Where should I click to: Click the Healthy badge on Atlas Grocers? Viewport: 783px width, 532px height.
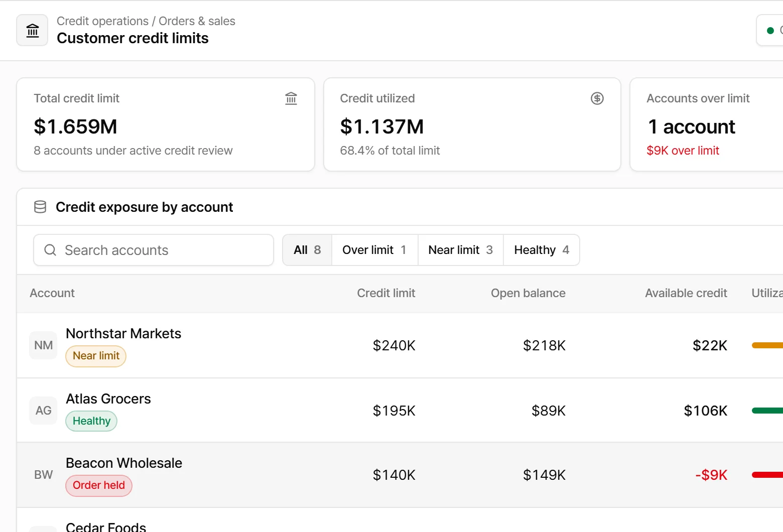click(91, 421)
